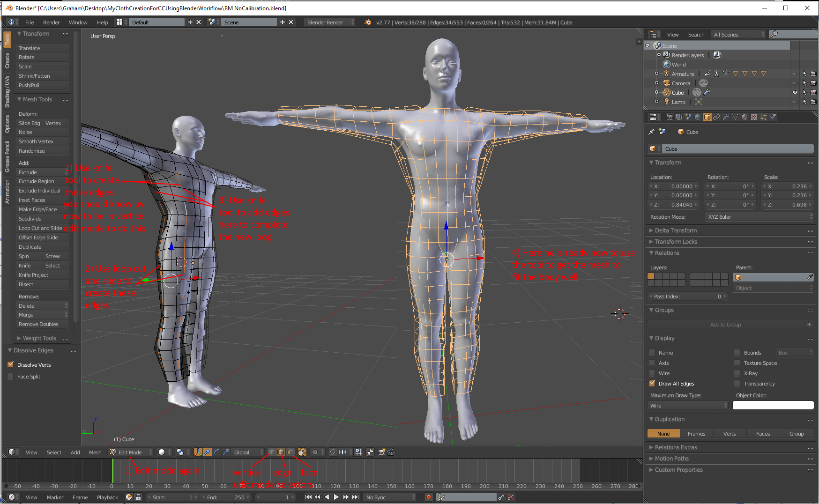The height and width of the screenshot is (504, 819).
Task: Toggle renderability camera for Lamp in outliner
Action: click(813, 102)
